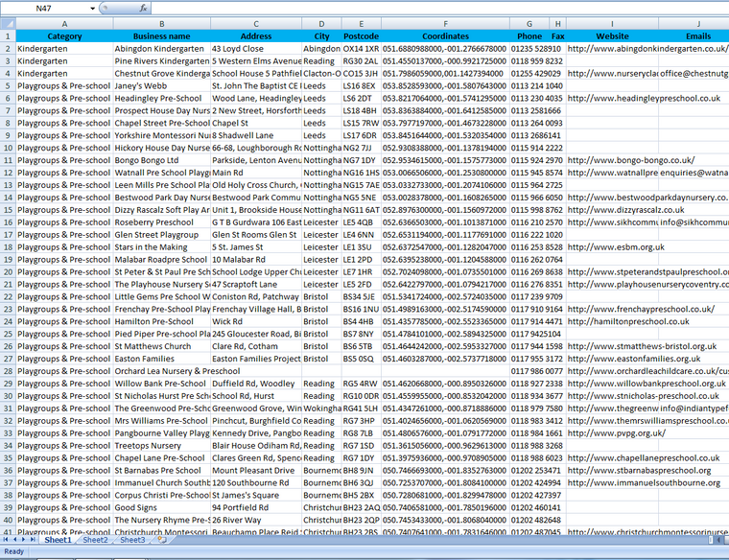Screen dimensions: 729x560
Task: Switch to the Sheet3 tab
Action: click(x=132, y=540)
